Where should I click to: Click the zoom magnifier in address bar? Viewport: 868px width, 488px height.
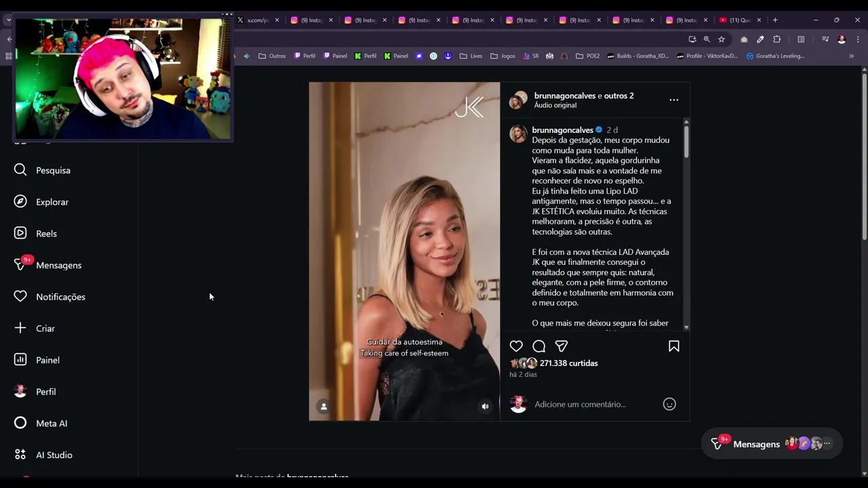pyautogui.click(x=707, y=39)
